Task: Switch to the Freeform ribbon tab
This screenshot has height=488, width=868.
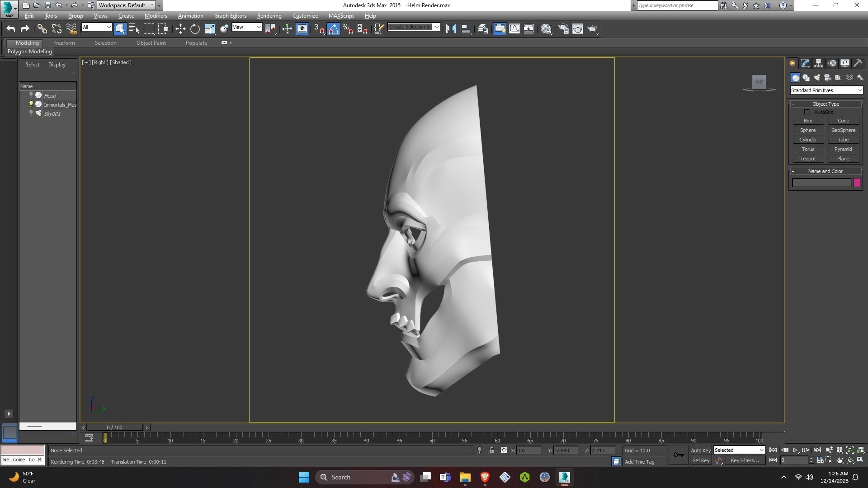Action: (64, 43)
